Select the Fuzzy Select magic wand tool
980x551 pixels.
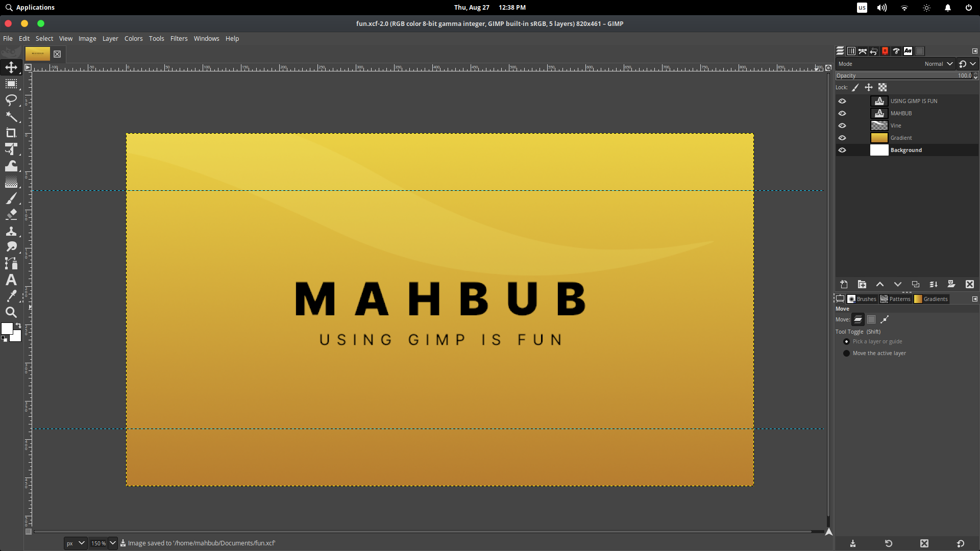point(11,117)
